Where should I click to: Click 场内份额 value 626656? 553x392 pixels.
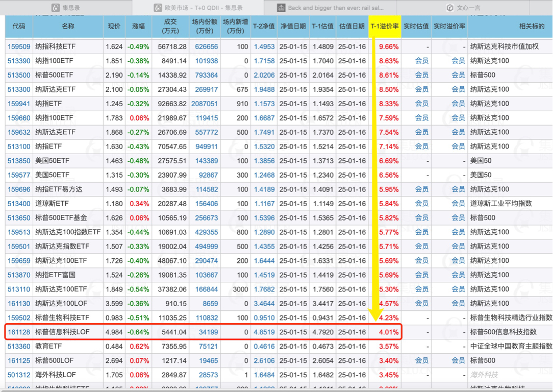click(x=207, y=46)
